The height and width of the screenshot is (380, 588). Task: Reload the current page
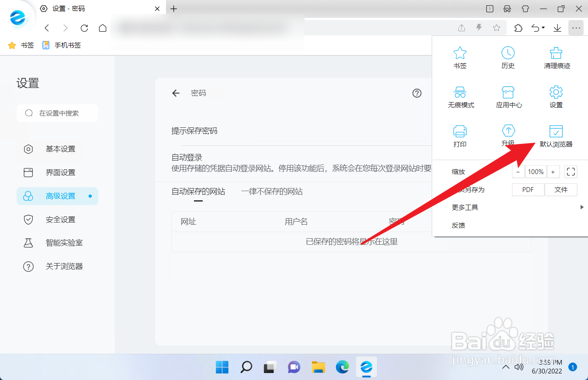(x=84, y=28)
